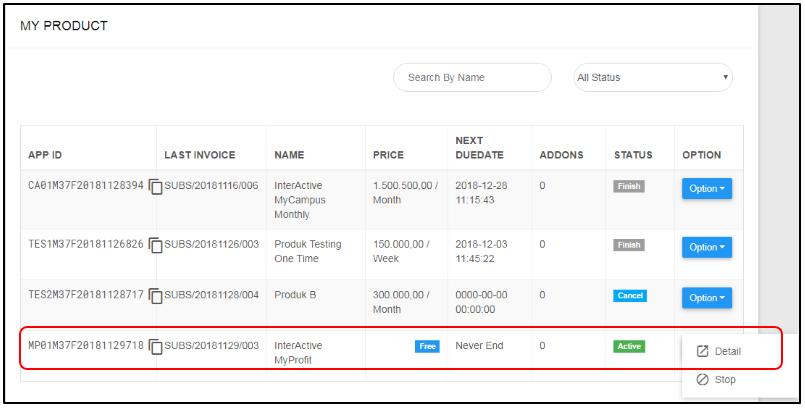Click the Active status badge

629,346
